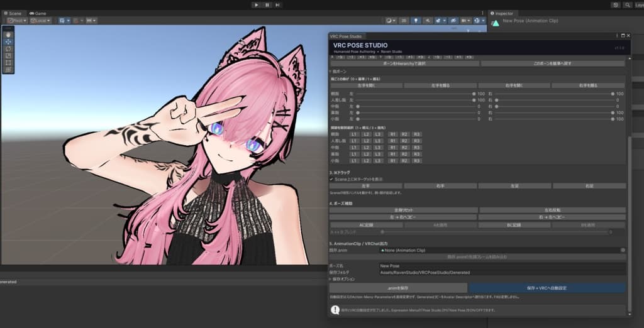Open Scene view tab options menu

pos(482,13)
